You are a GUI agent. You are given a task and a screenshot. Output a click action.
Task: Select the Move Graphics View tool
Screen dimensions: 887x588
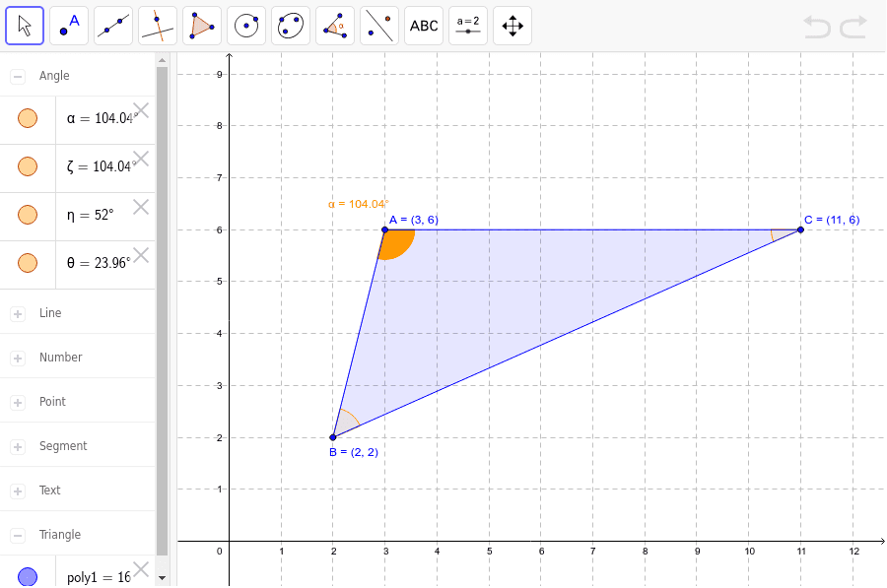tap(512, 26)
